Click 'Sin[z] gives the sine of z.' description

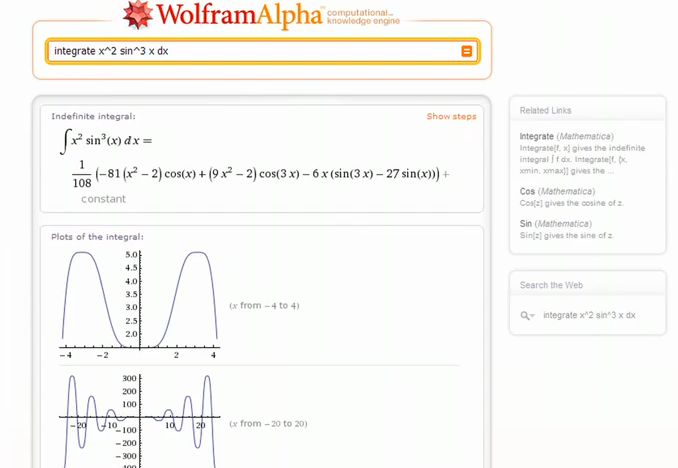[x=566, y=236]
